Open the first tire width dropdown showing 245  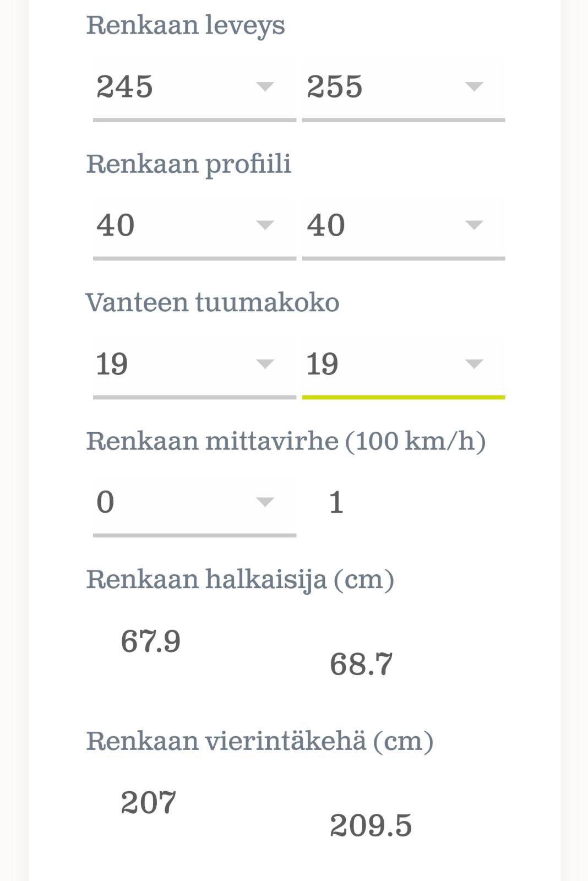182,87
